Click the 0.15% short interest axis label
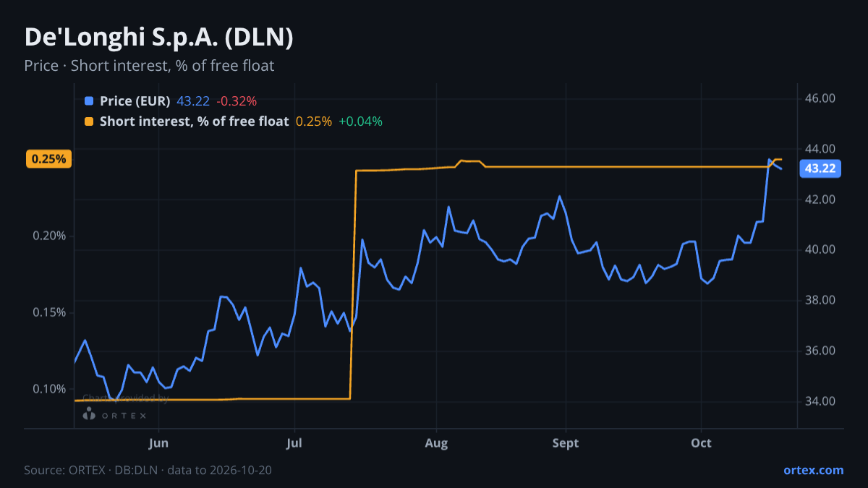 [x=49, y=312]
